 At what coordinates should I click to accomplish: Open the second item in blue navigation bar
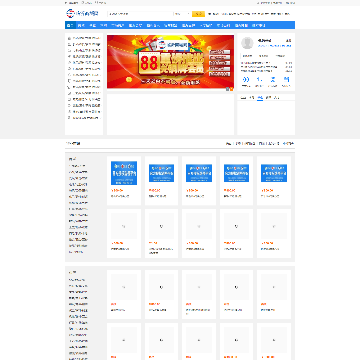tap(81, 25)
